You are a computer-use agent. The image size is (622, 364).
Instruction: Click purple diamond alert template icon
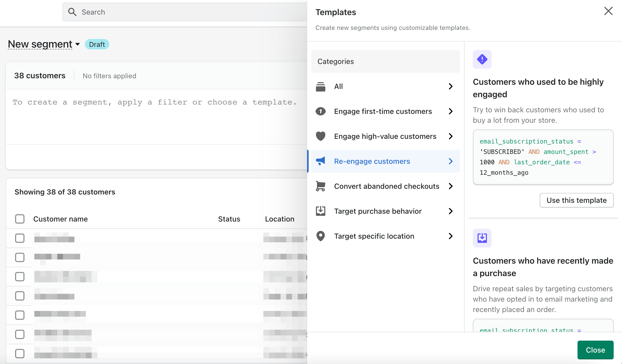click(482, 59)
